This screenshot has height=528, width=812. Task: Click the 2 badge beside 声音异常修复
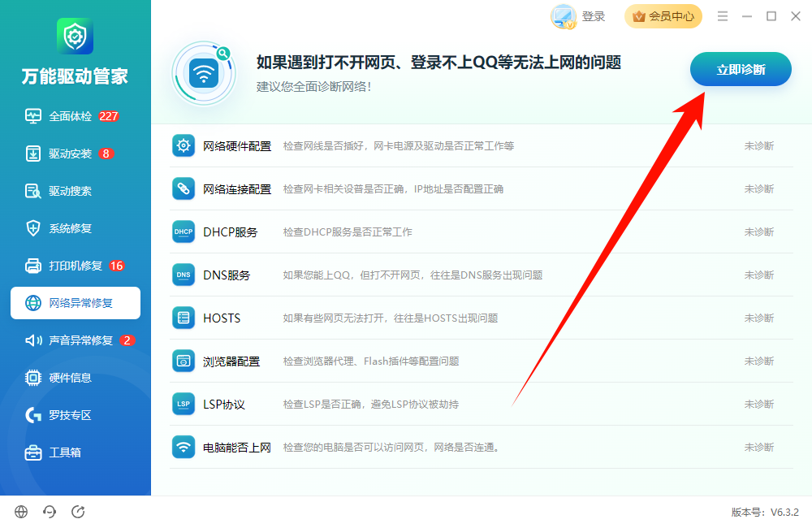(127, 340)
